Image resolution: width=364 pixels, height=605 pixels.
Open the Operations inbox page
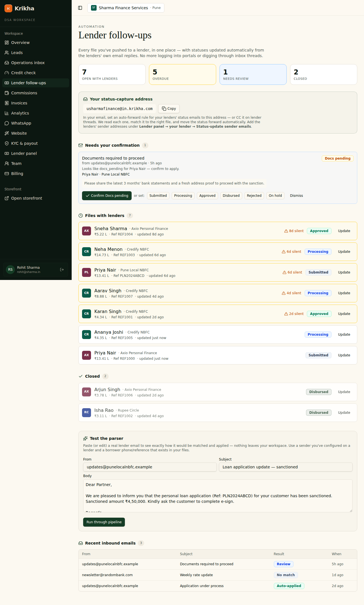click(36, 63)
